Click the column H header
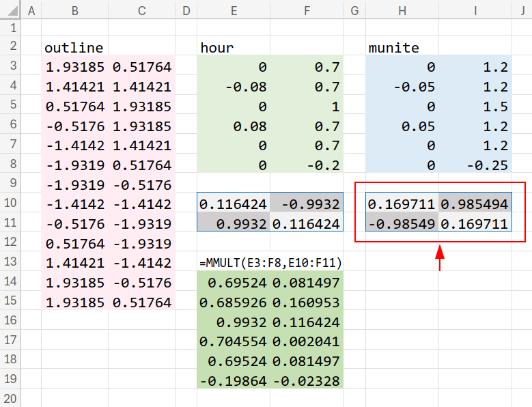Image resolution: width=532 pixels, height=407 pixels. [x=402, y=10]
